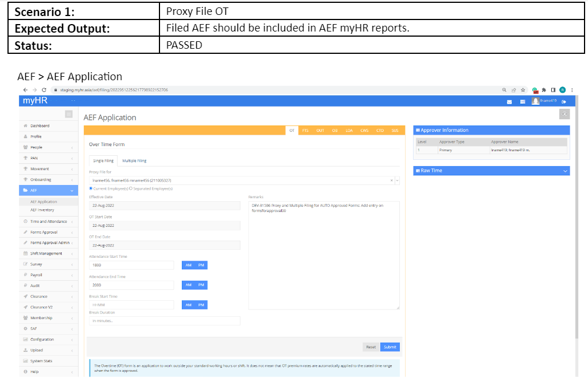The image size is (588, 381).
Task: Open the Proxy File for dropdown arrow
Action: 397,180
